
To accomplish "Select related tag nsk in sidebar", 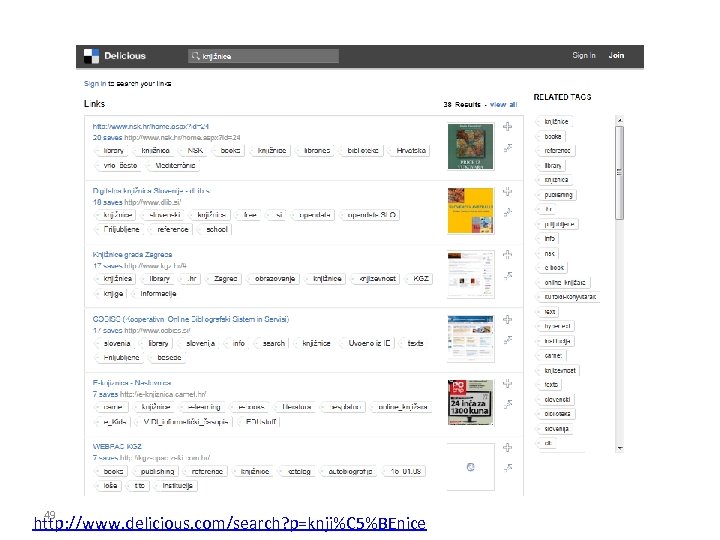I will [548, 253].
